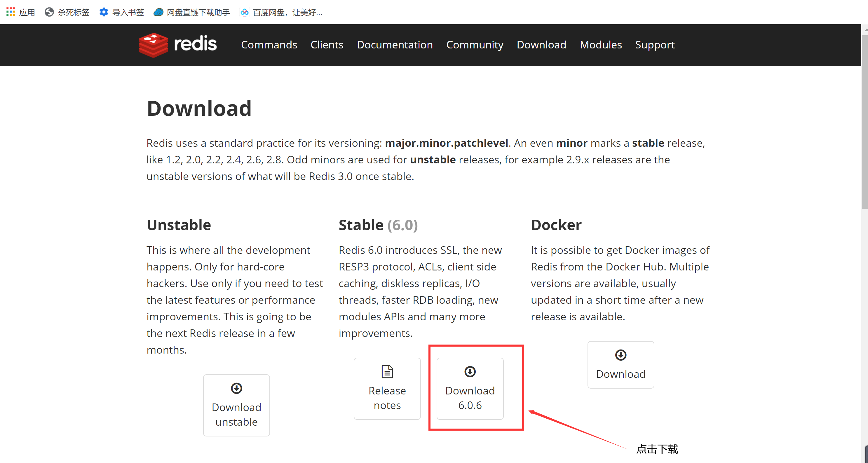Select Download in the top navigation
Viewport: 868px width, 463px height.
541,45
